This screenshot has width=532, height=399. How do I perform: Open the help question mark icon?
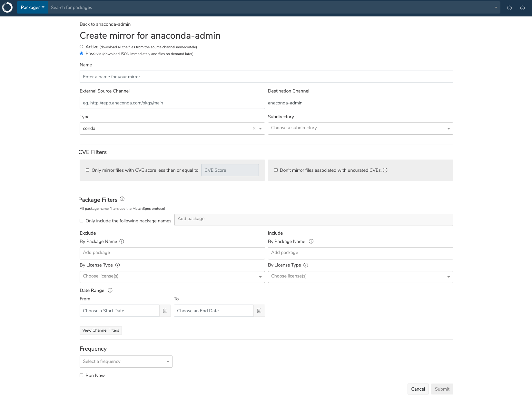509,8
